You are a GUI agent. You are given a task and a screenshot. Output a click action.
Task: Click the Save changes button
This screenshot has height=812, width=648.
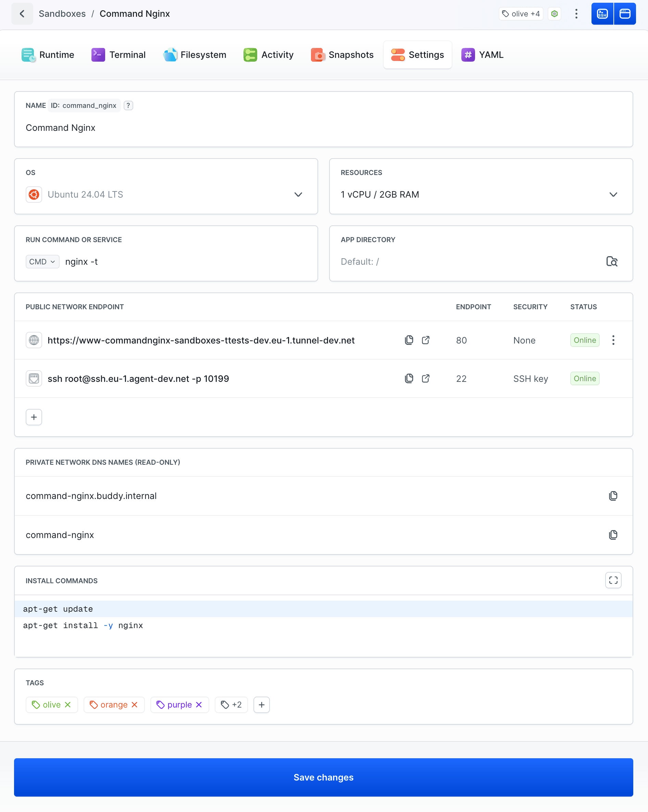(323, 777)
